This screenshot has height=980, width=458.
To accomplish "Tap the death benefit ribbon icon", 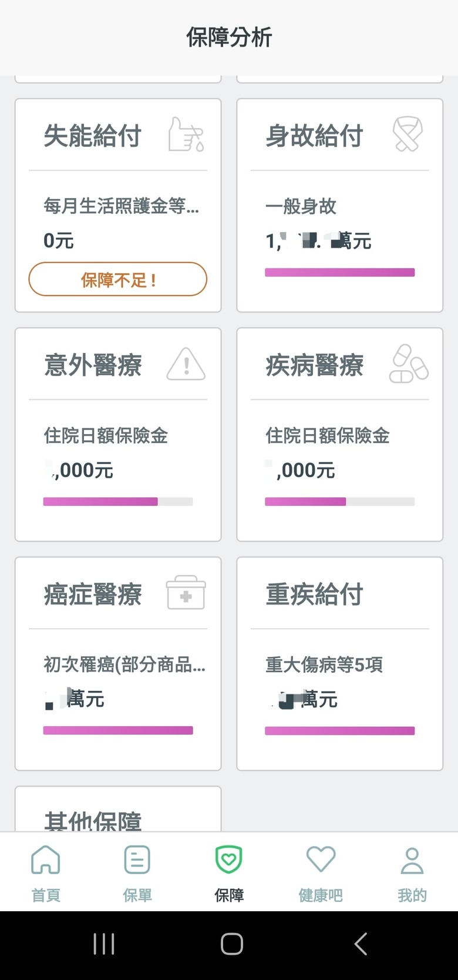I will [408, 135].
